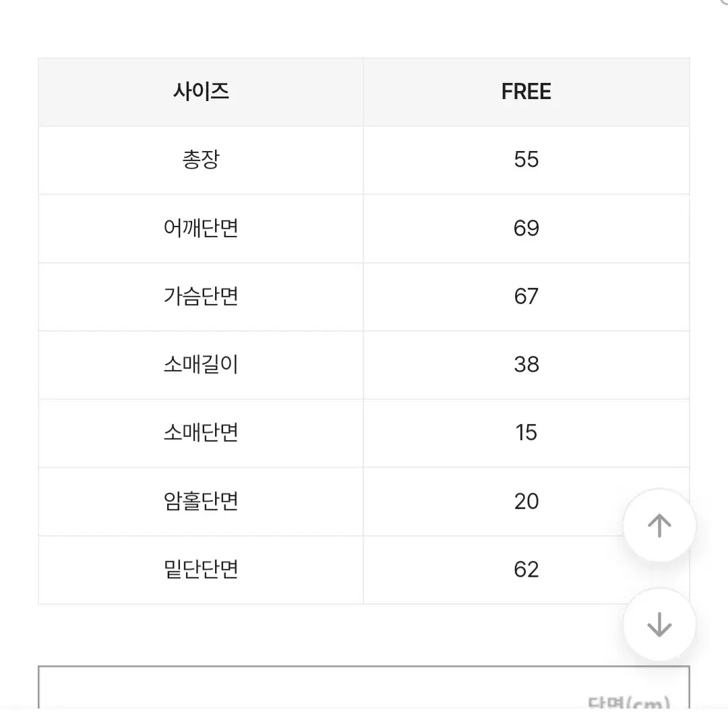728x728 pixels.
Task: Click the scroll-to-bottom arrow button
Action: [x=659, y=624]
